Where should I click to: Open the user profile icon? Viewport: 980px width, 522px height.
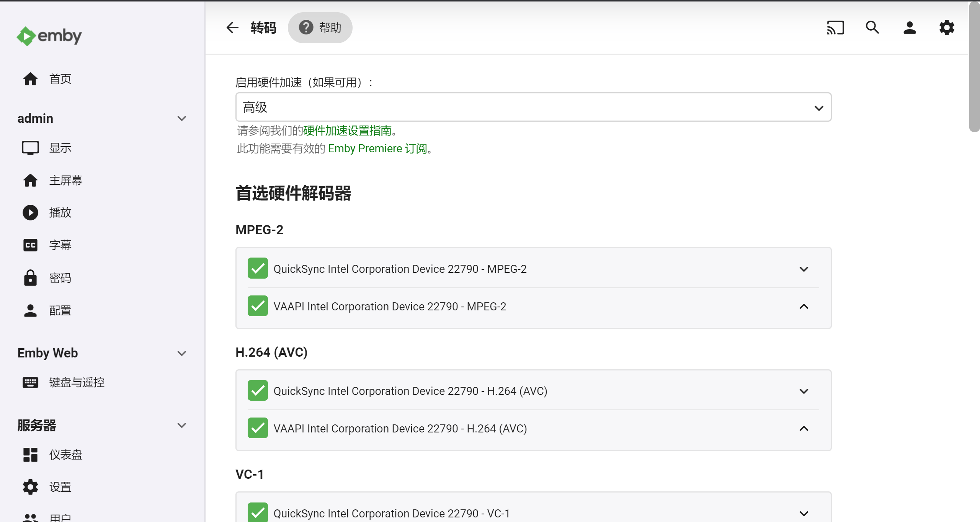(x=909, y=28)
